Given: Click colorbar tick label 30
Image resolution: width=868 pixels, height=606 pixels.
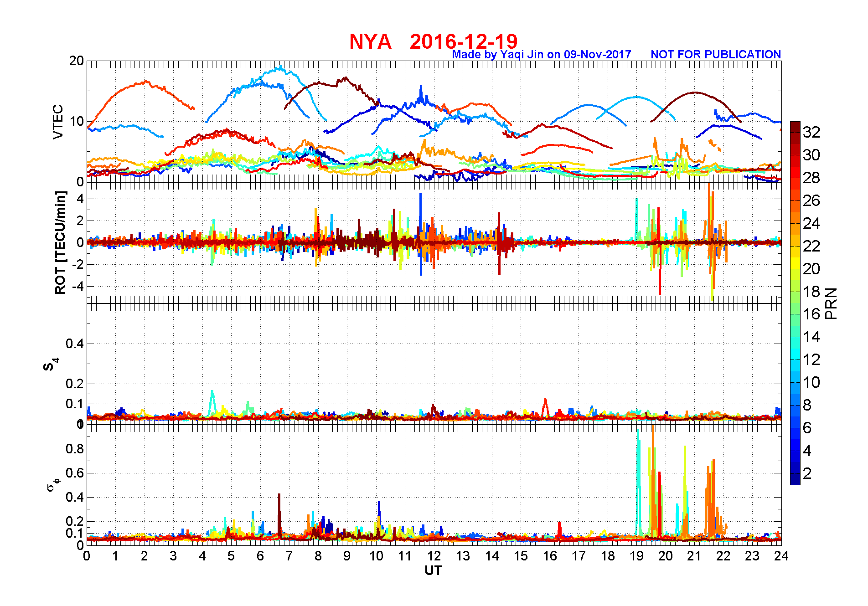Looking at the screenshot, I should [x=811, y=155].
